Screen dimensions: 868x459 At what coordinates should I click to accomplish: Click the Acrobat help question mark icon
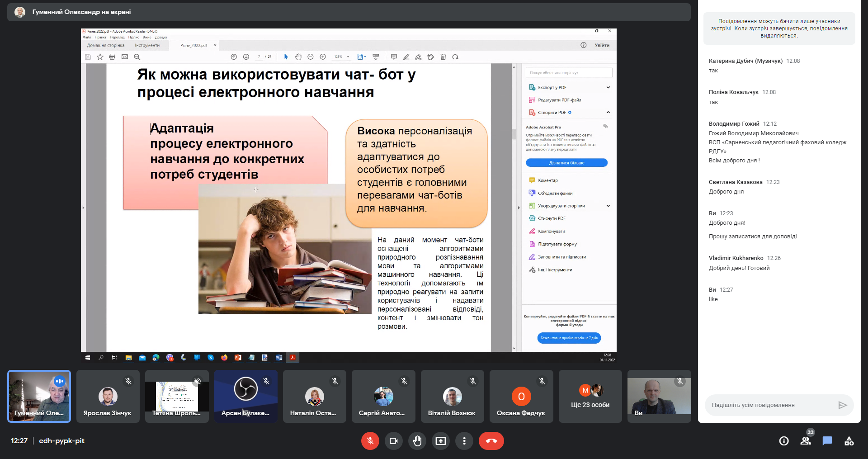[x=583, y=45]
